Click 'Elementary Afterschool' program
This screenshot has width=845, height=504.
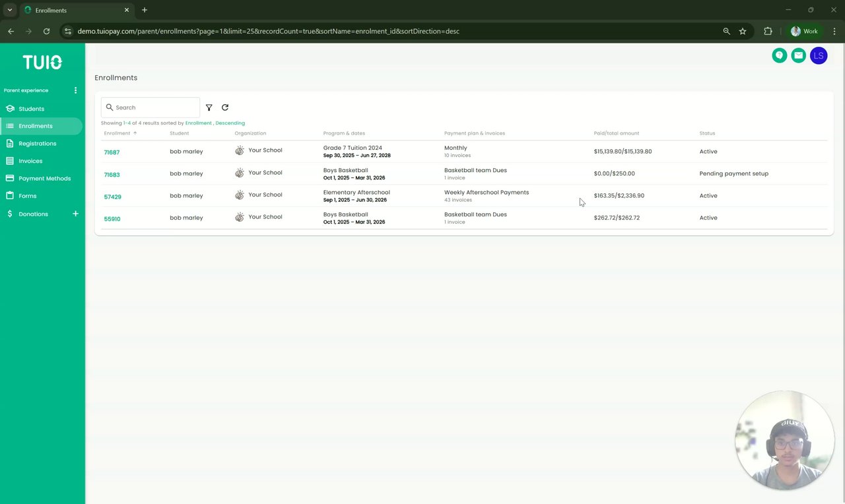(x=356, y=192)
